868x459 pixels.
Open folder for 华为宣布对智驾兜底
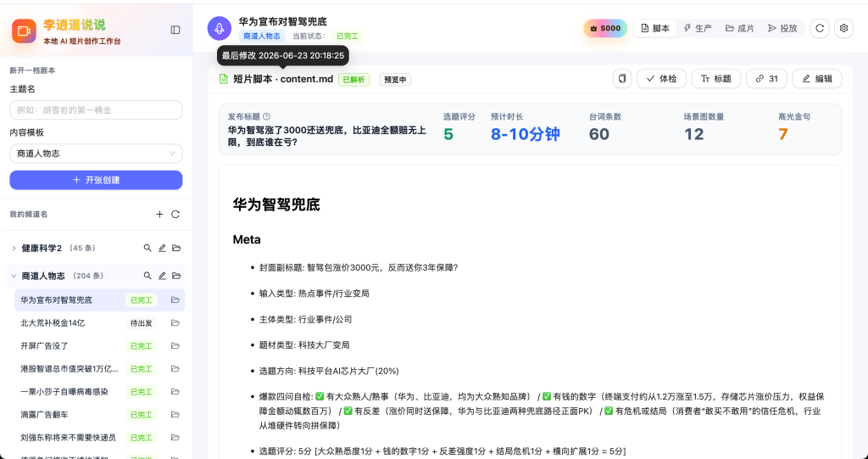pos(175,299)
